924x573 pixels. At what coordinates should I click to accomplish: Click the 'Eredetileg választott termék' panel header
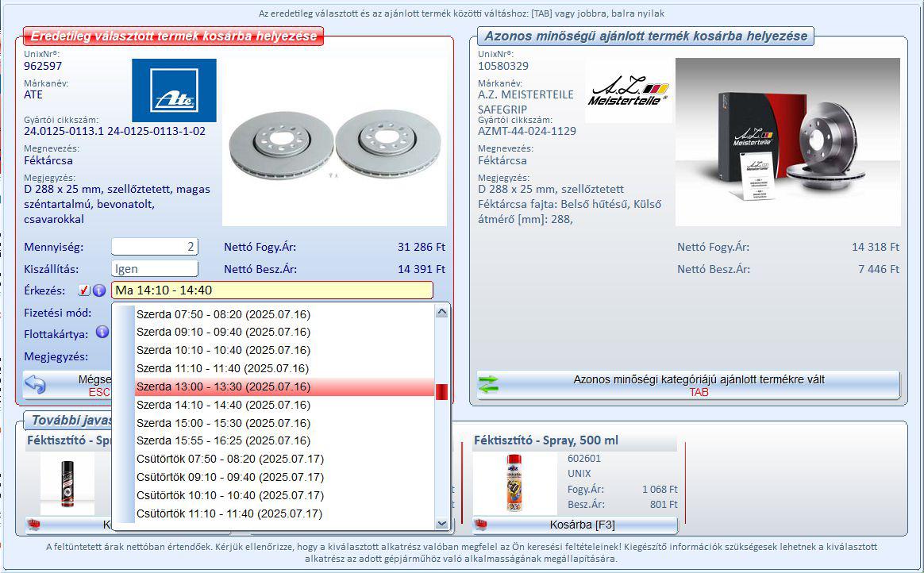tap(173, 36)
